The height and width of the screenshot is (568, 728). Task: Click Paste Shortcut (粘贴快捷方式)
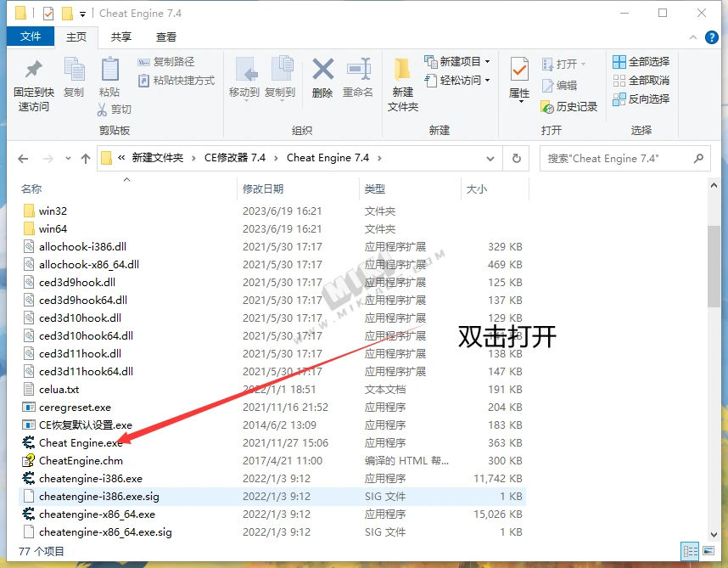(x=176, y=81)
